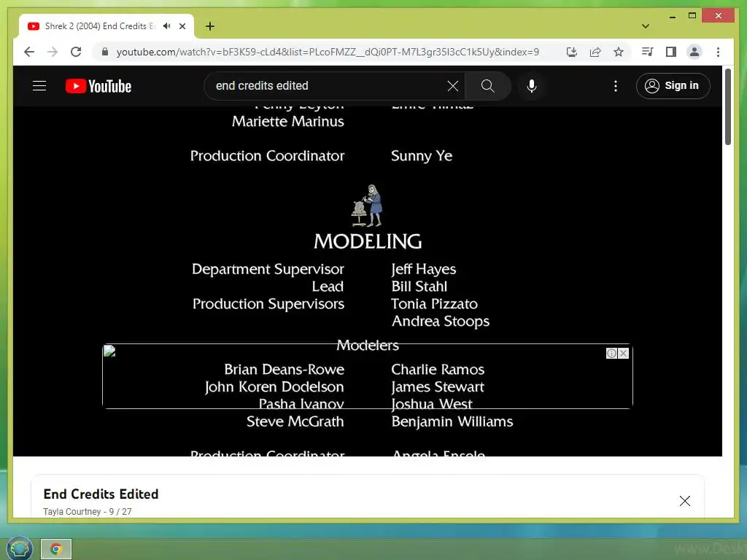The image size is (747, 560).
Task: Open a new tab with plus button
Action: [209, 26]
